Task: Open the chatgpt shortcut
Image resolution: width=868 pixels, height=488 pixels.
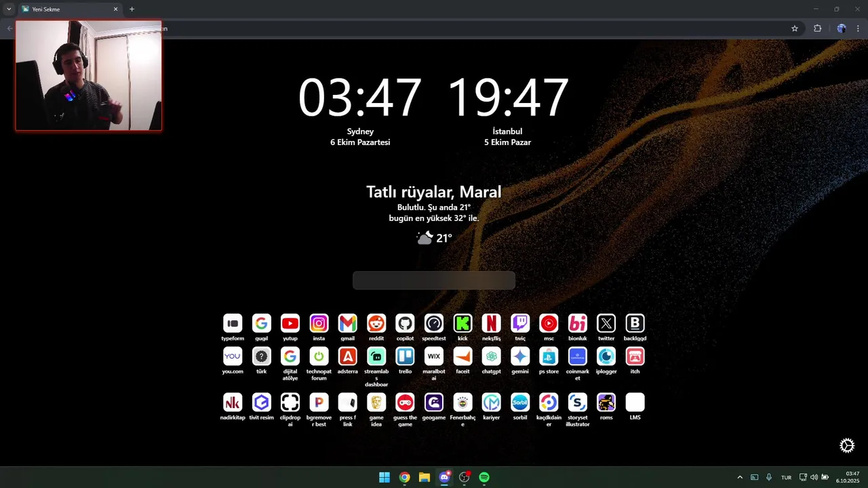Action: coord(491,356)
